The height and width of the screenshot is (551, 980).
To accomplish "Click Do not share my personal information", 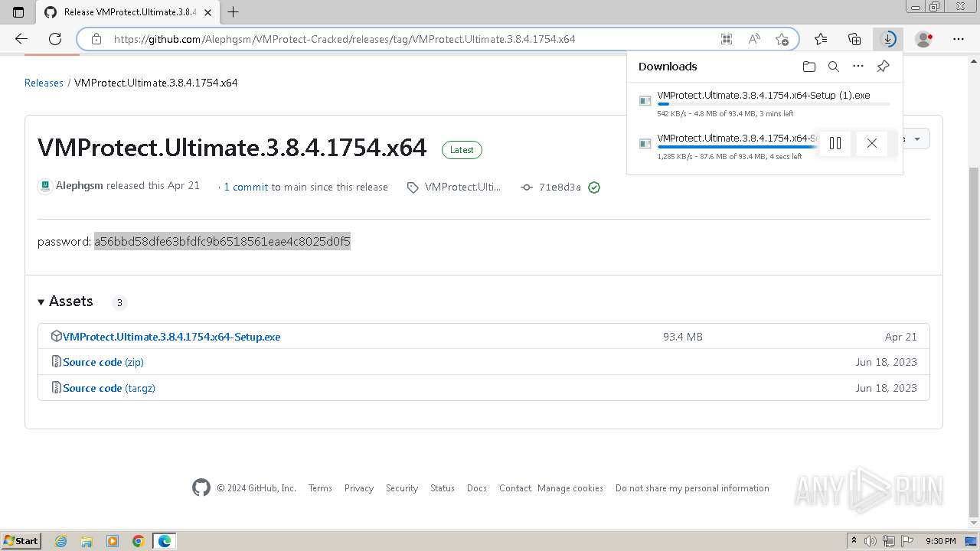I will click(692, 488).
